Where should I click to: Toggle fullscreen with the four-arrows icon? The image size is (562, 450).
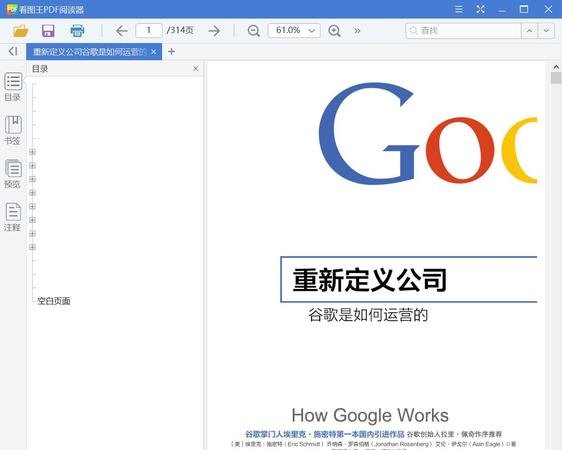coord(480,9)
